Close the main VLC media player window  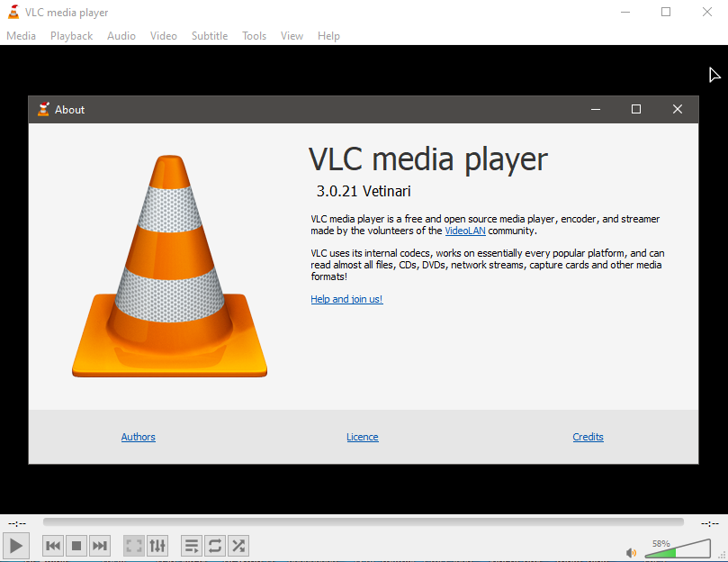tap(707, 12)
